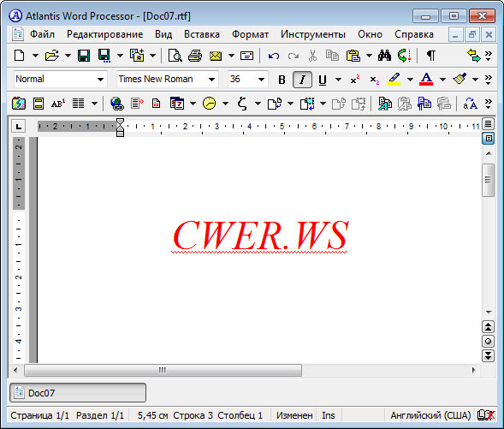Click the next page double-arrow button
This screenshot has height=429, width=504.
pos(488,355)
